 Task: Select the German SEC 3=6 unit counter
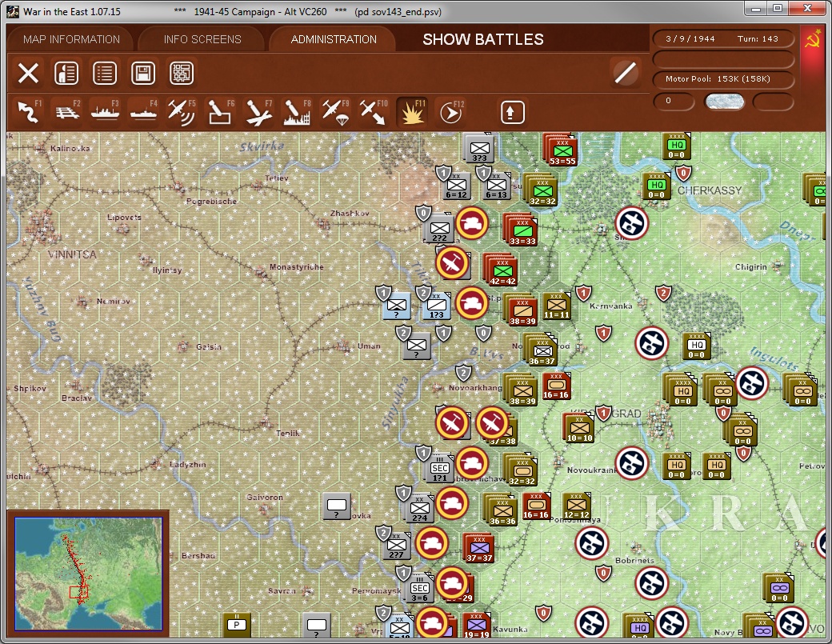coord(419,588)
